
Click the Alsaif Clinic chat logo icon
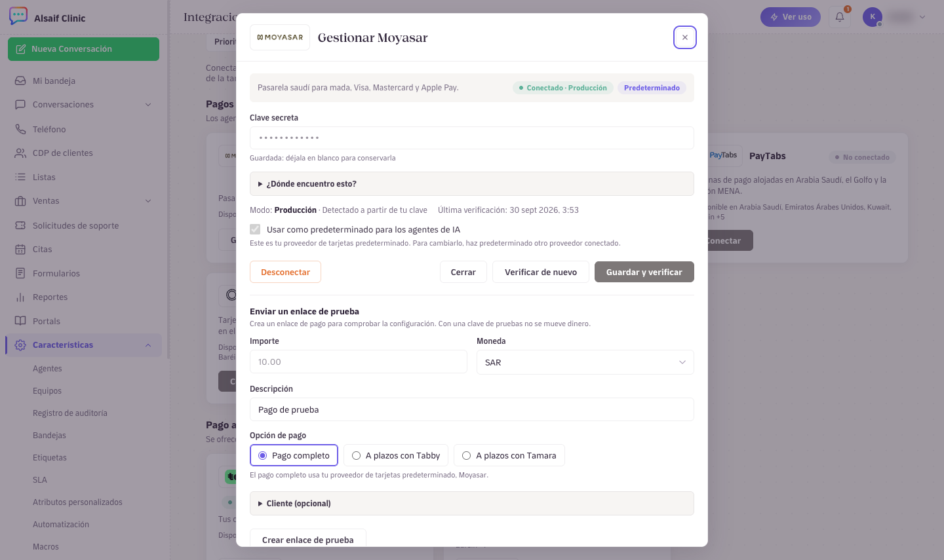(x=18, y=16)
